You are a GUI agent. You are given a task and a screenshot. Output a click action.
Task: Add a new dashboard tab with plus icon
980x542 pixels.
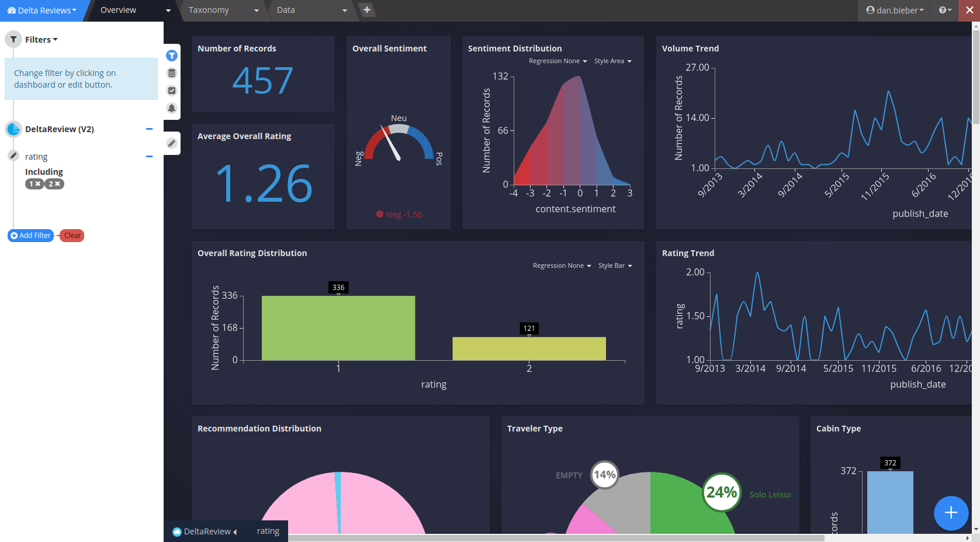tap(366, 10)
